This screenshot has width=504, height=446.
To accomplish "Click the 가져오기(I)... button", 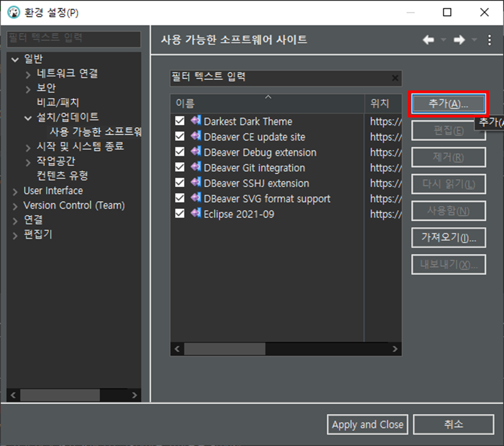I will (448, 238).
